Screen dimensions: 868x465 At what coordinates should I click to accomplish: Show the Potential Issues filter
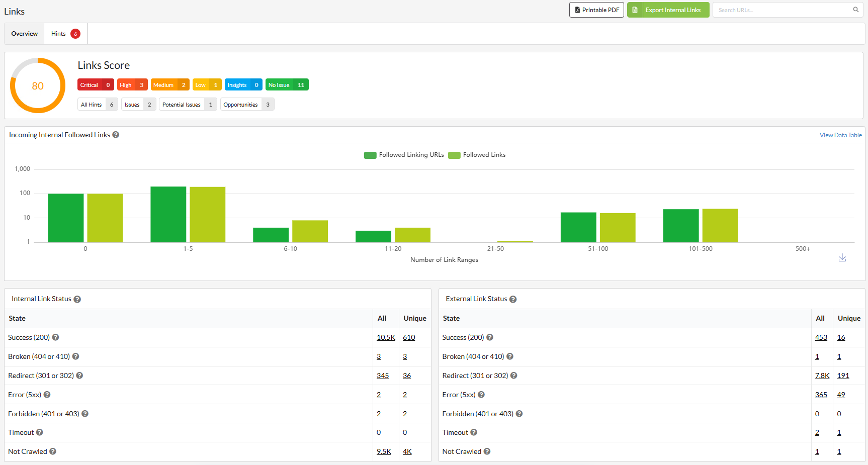(188, 105)
